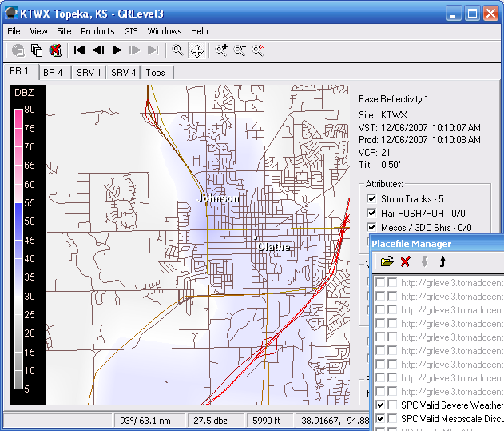Viewport: 504px width, 431px height.
Task: Toggle the Hail POSH/POH checkbox
Action: [371, 213]
